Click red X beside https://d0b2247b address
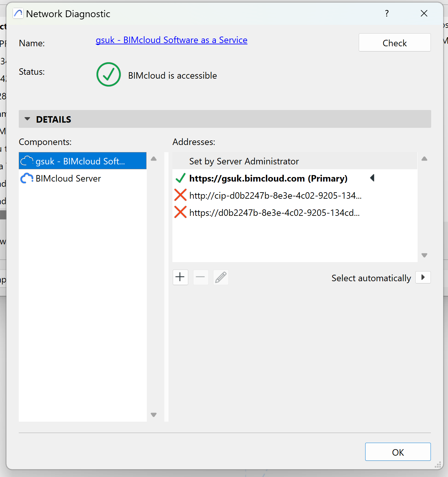This screenshot has height=477, width=448. pos(180,212)
